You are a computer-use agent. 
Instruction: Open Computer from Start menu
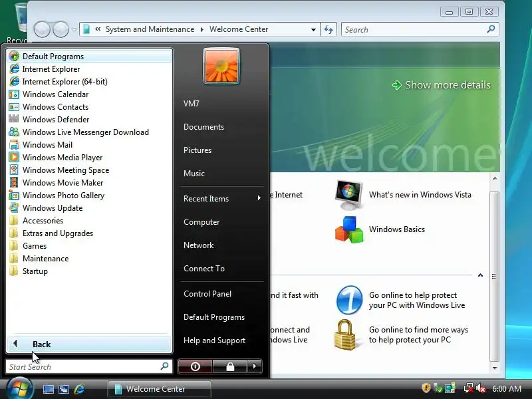(201, 222)
